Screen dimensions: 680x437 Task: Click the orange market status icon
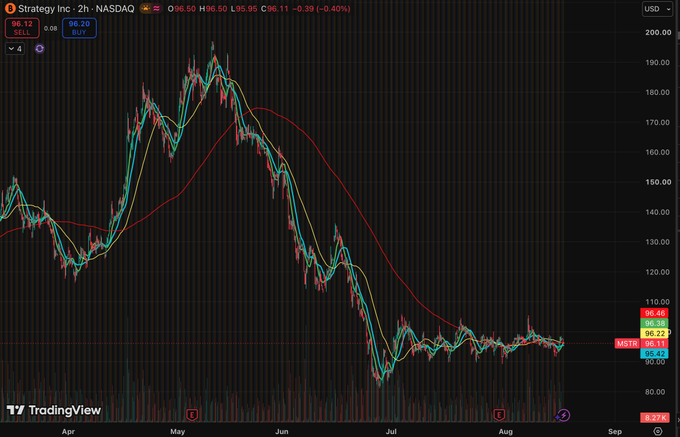pyautogui.click(x=146, y=9)
